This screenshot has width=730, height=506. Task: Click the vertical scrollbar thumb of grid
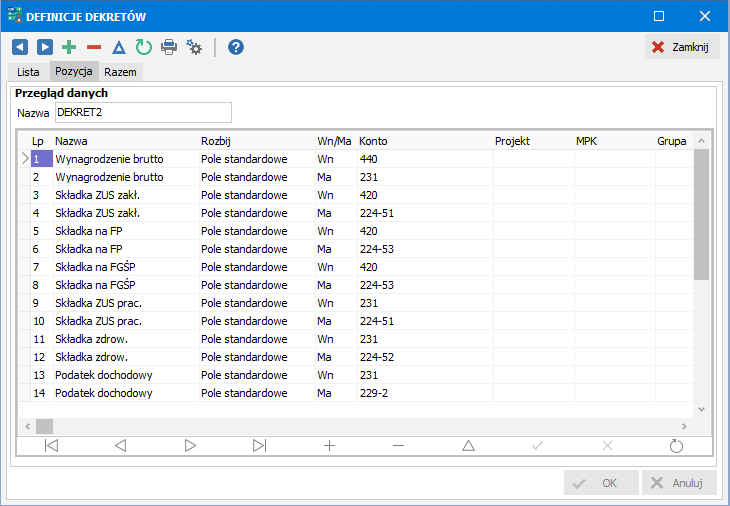pyautogui.click(x=701, y=215)
